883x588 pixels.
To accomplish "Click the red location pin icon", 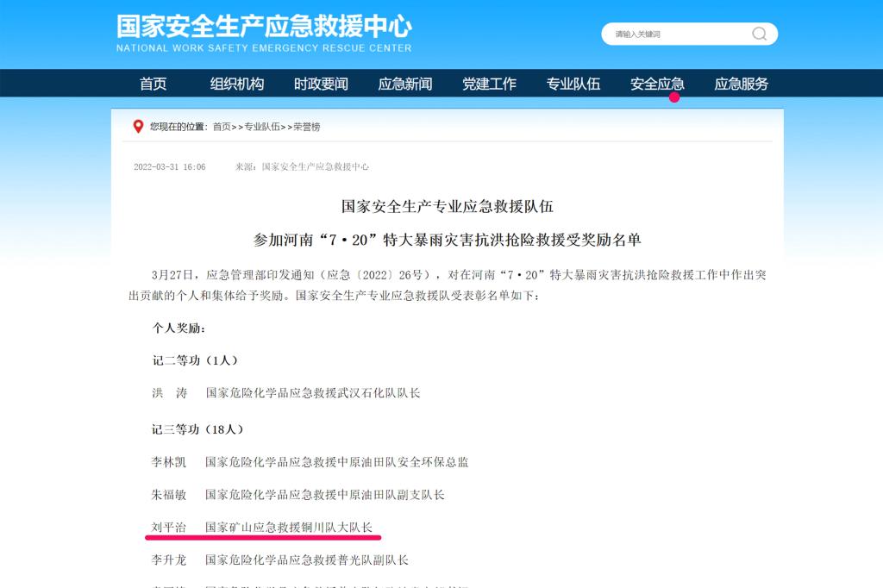I will pos(138,127).
